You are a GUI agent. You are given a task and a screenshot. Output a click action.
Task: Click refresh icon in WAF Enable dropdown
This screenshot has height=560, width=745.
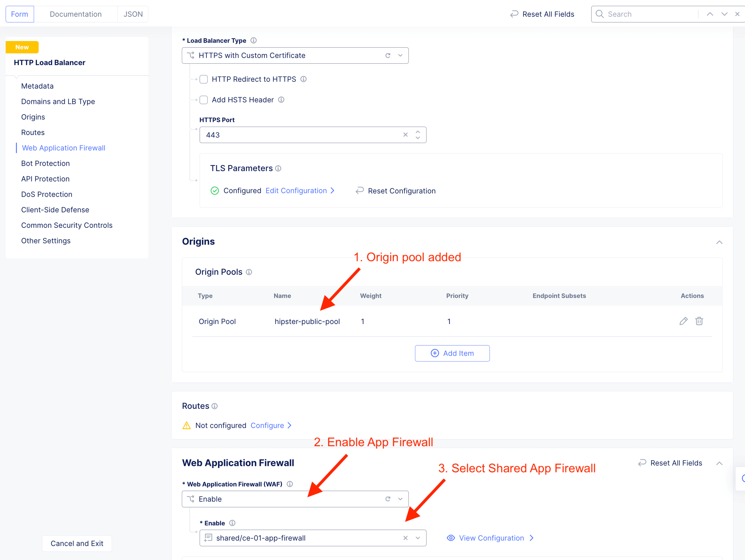388,499
